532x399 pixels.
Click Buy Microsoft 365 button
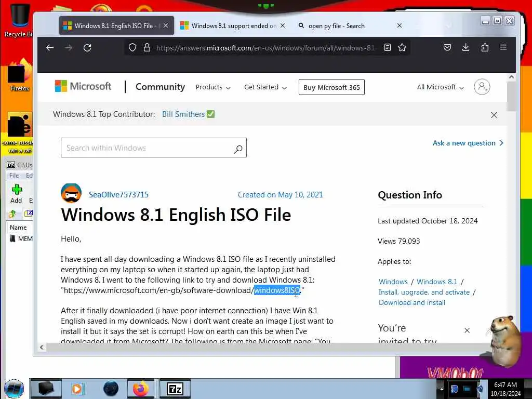pyautogui.click(x=331, y=87)
